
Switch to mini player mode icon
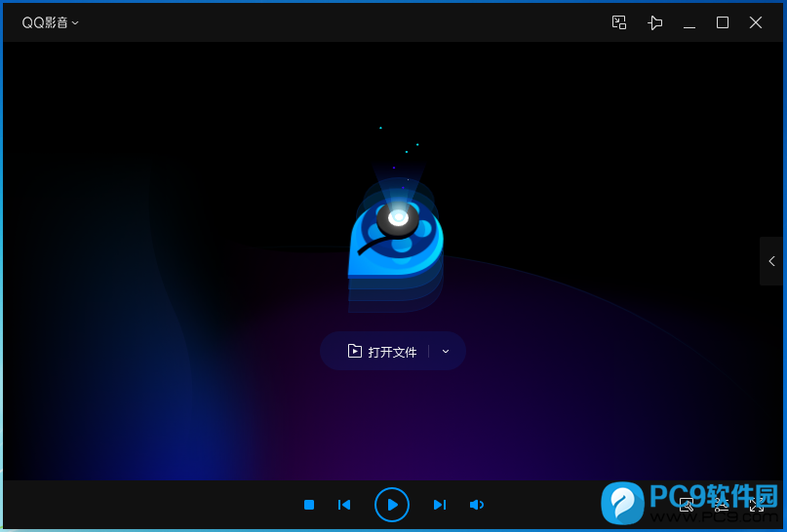tap(619, 22)
